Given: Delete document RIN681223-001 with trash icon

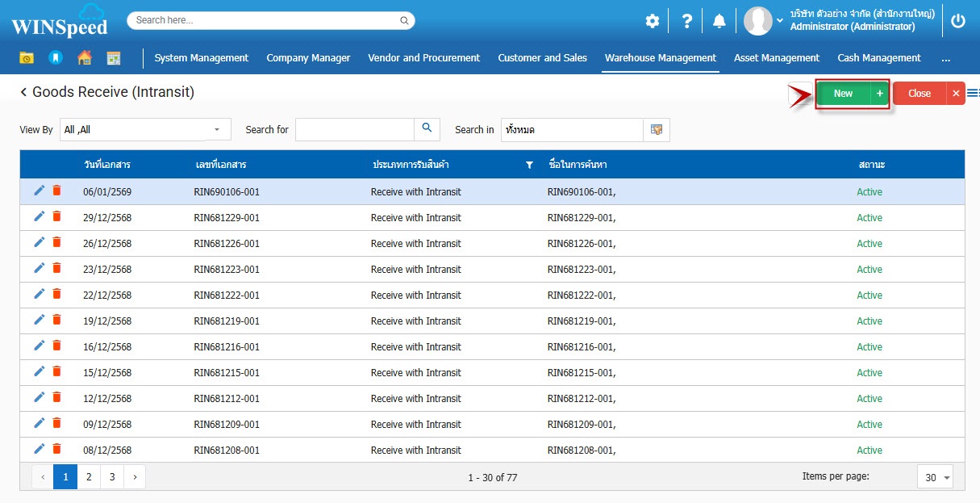Looking at the screenshot, I should pos(56,268).
